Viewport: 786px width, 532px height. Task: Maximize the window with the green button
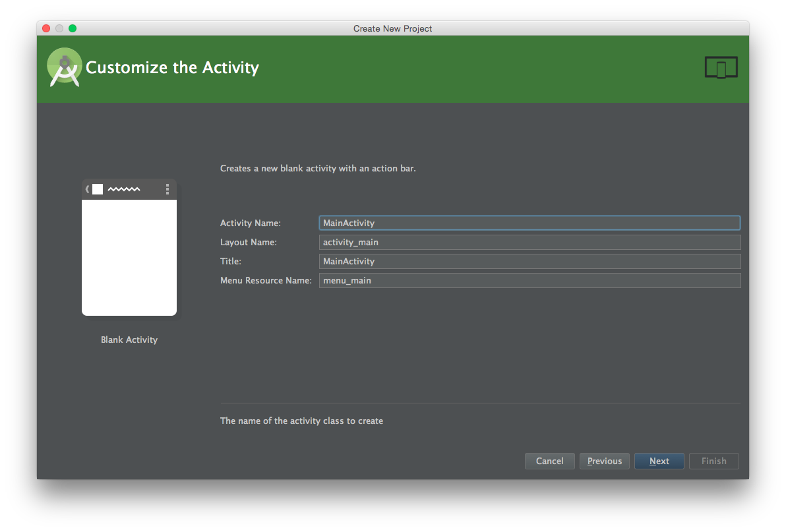click(x=73, y=28)
